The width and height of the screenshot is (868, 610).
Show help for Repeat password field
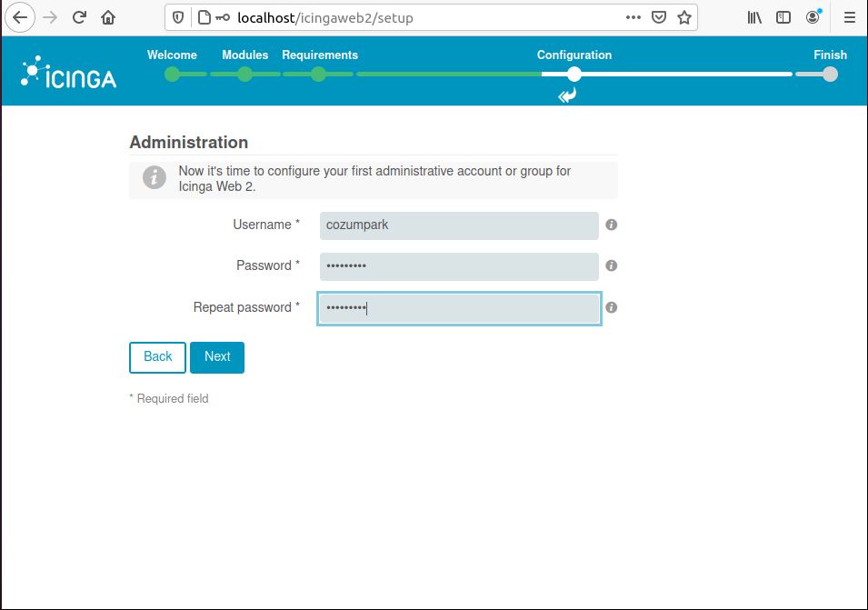[x=611, y=307]
